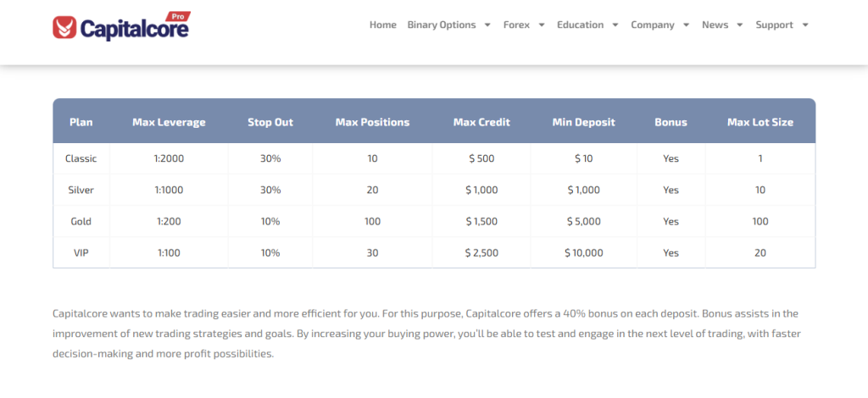868x398 pixels.
Task: Open the News menu
Action: point(715,25)
